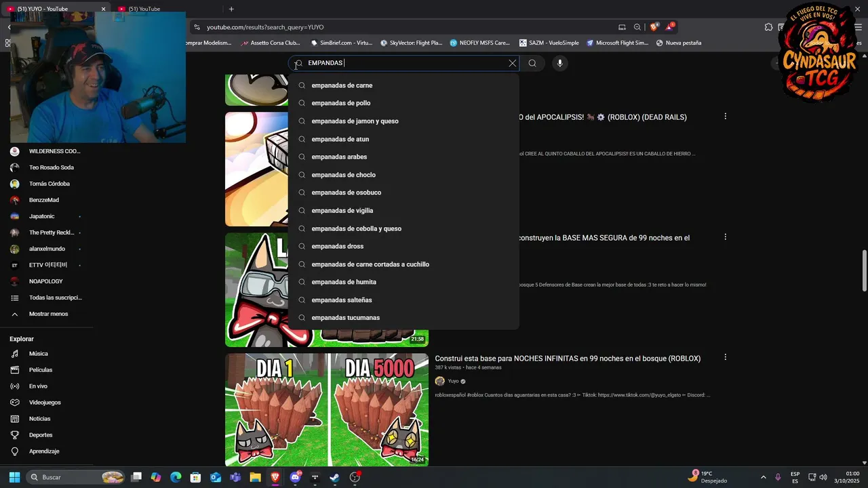868x488 pixels.
Task: Open 'Nueva pestaña' bookmark
Action: (678, 43)
